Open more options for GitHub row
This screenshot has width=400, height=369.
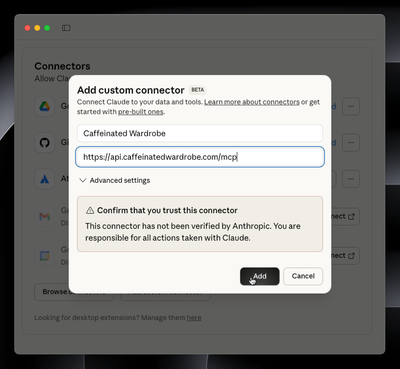(x=351, y=143)
